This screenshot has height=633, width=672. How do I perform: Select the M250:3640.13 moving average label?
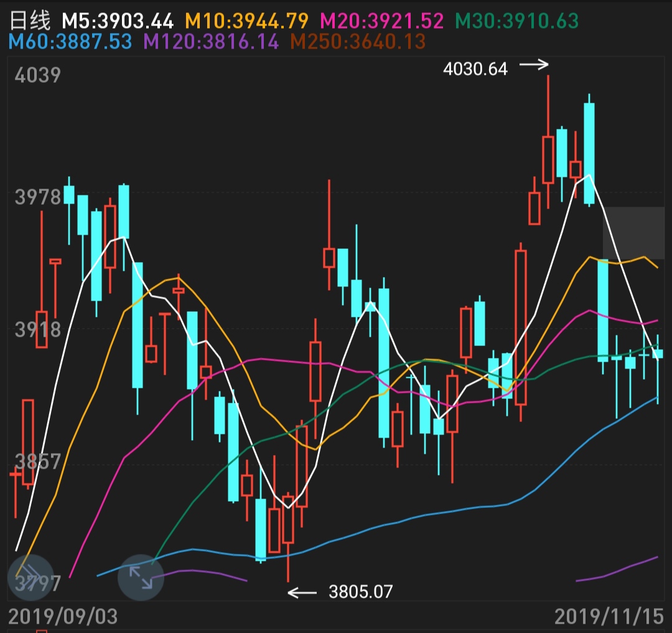point(358,42)
